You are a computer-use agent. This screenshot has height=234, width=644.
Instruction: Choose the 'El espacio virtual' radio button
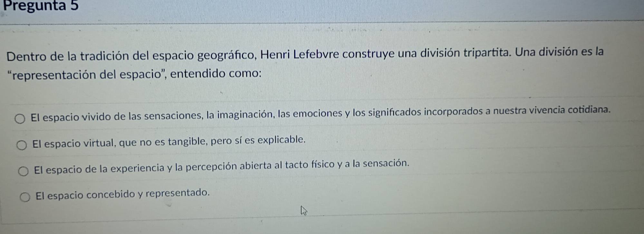click(22, 145)
